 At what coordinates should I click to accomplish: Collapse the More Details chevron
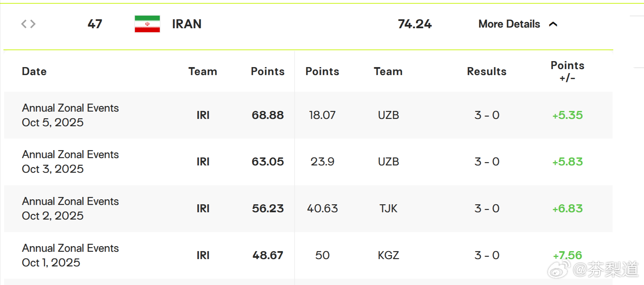[x=553, y=24]
